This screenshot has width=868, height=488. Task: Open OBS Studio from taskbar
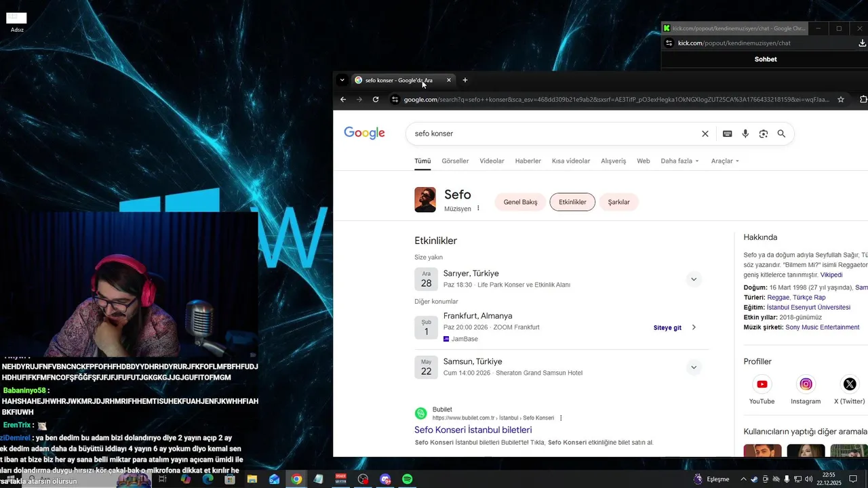363,479
